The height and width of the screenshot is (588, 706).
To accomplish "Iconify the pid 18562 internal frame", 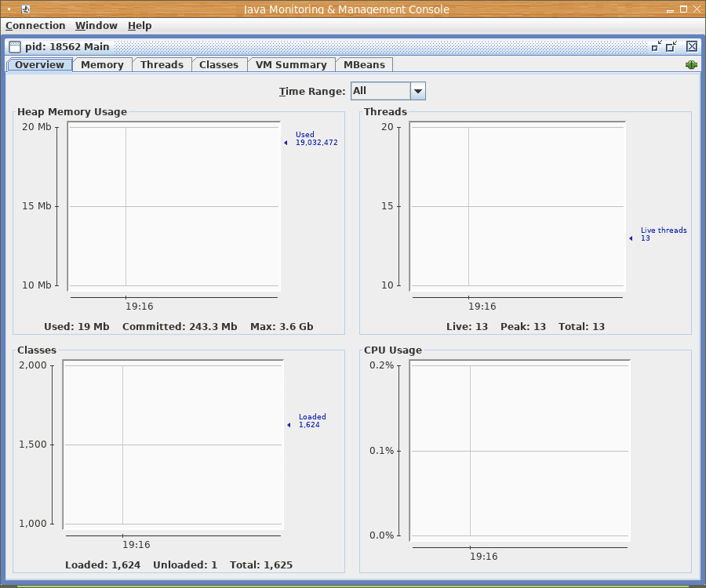I will 657,47.
